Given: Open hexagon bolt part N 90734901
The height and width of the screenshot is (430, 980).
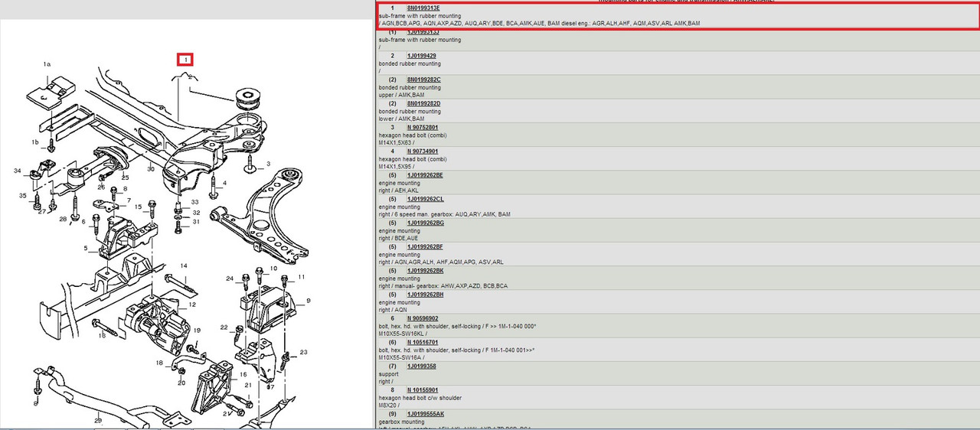Looking at the screenshot, I should (423, 151).
